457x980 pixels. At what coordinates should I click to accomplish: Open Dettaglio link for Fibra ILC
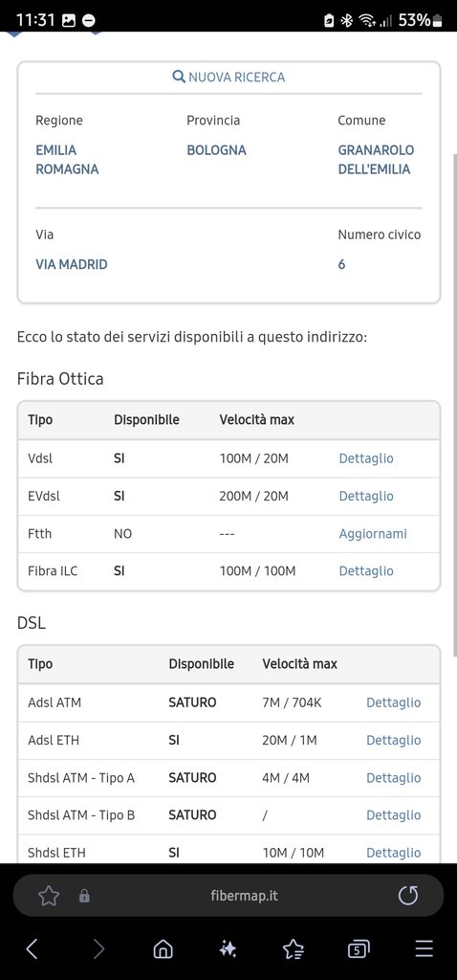[x=366, y=570]
